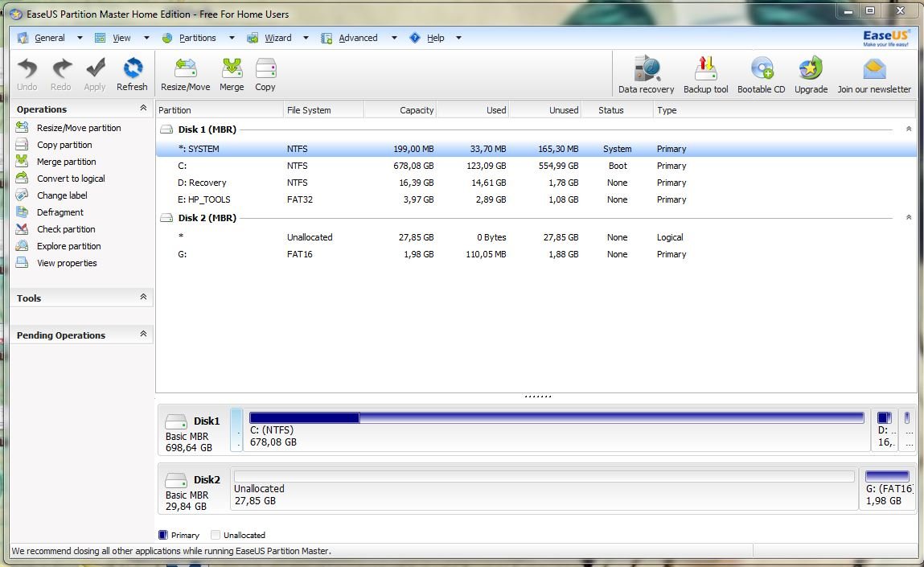
Task: Apply pending changes with the checkmark icon
Action: pos(95,69)
